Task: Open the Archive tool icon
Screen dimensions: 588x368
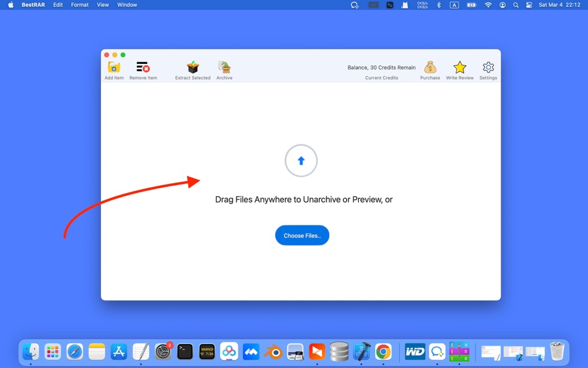Action: [x=224, y=68]
